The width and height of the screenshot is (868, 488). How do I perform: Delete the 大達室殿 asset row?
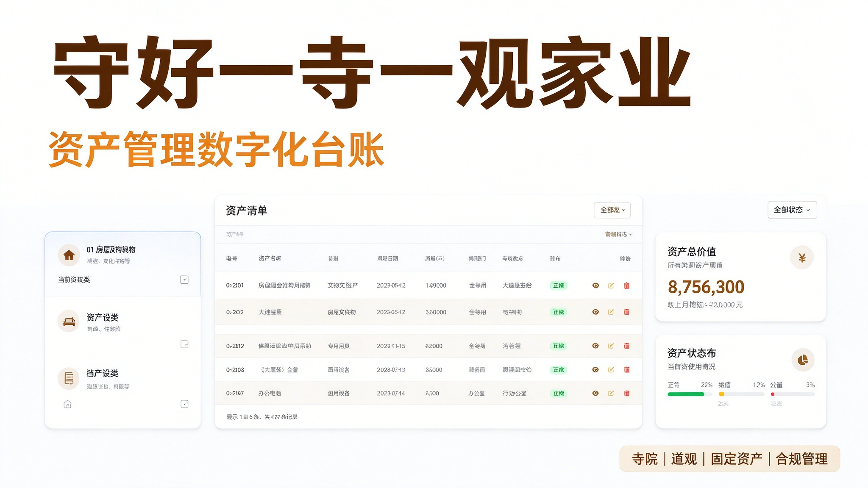[626, 312]
